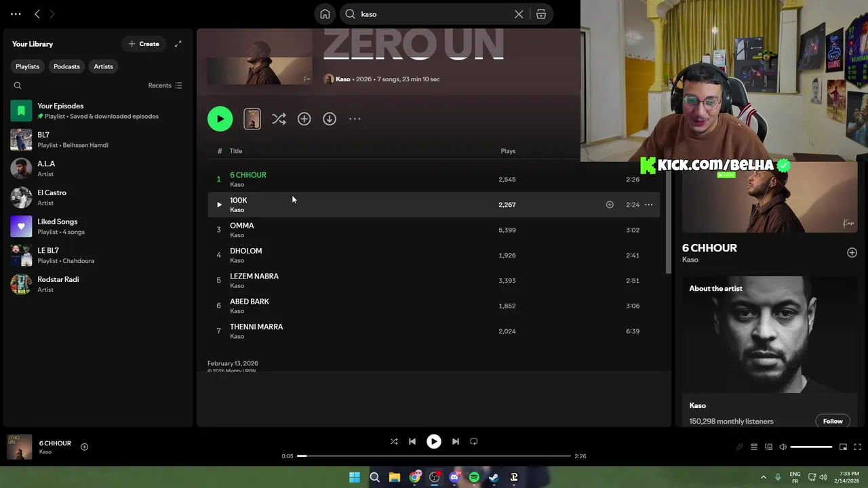Viewport: 868px width, 488px height.
Task: Play the track 100K
Action: click(219, 205)
